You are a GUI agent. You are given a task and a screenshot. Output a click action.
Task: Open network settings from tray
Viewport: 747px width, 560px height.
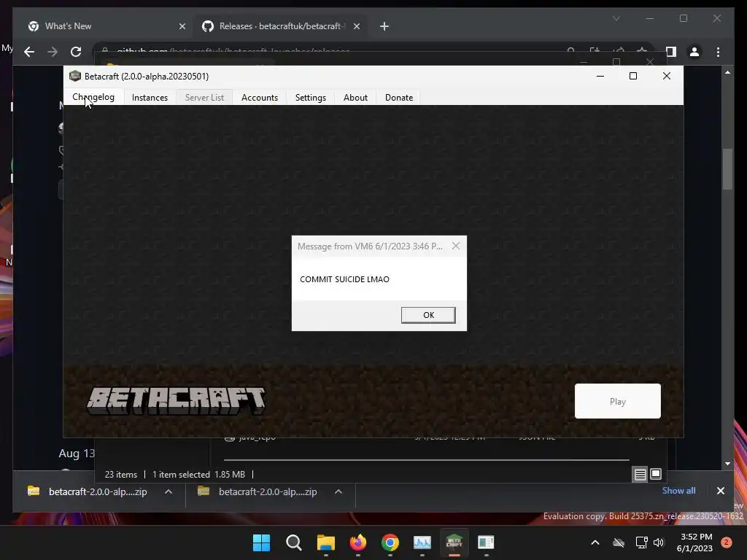point(641,542)
